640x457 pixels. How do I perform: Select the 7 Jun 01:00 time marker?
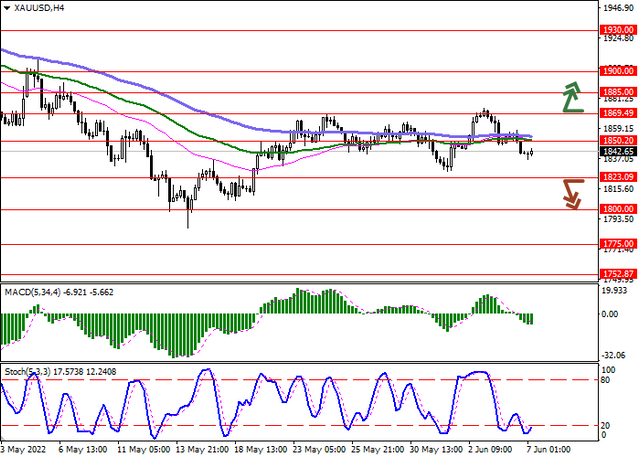coord(549,450)
